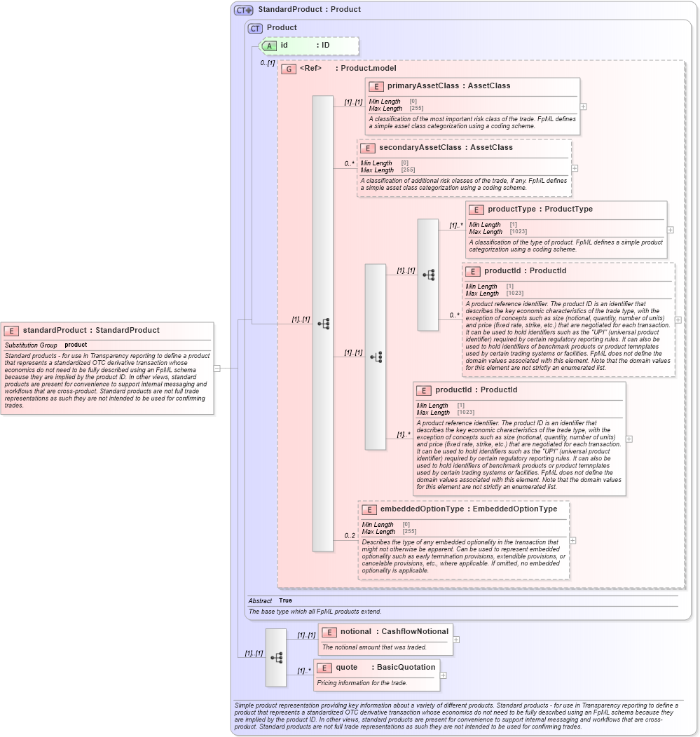Screen dimensions: 700x737
Task: Expand the quote element plus button
Action: click(442, 674)
